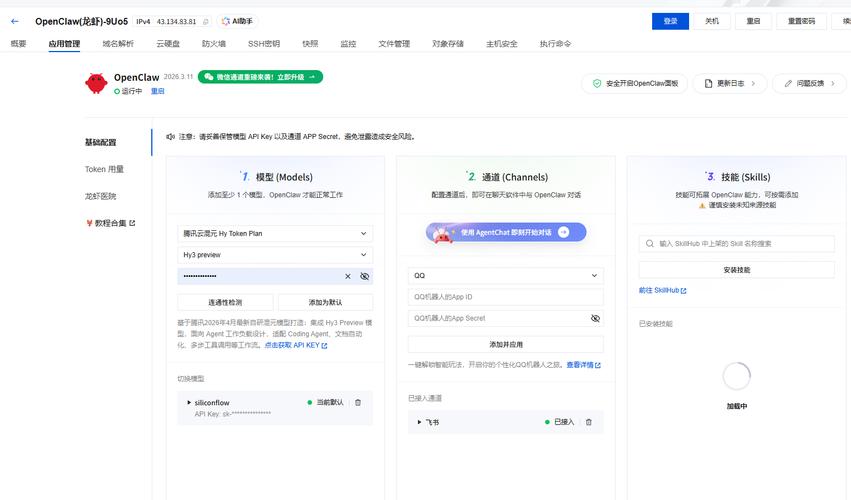Viewport: 851px width, 500px height.
Task: Click the 连通性检测 button
Action: click(x=225, y=302)
